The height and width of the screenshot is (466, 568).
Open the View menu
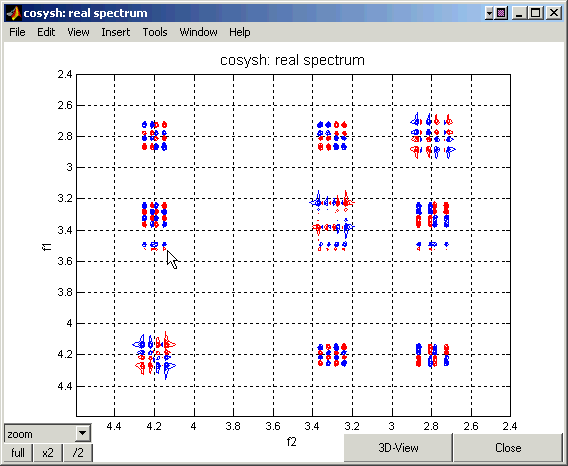click(x=78, y=32)
